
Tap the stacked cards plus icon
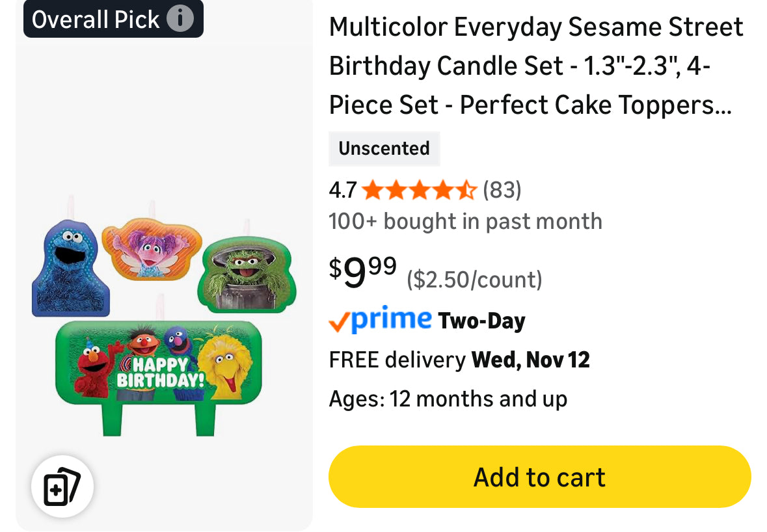point(62,486)
